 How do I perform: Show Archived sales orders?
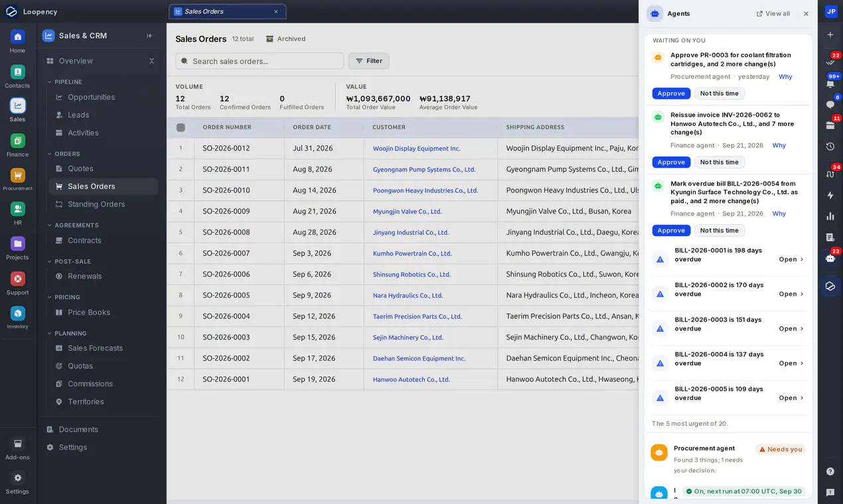click(286, 39)
